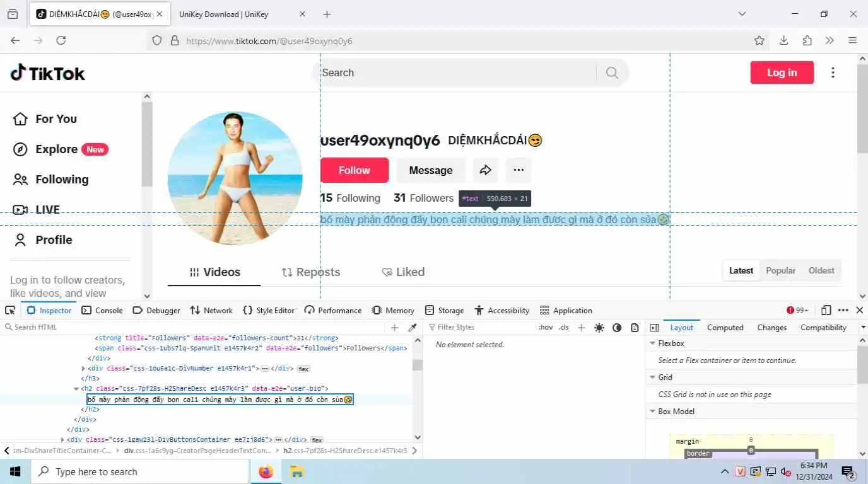The image size is (868, 484).
Task: Go to For You in sidebar
Action: point(45,118)
